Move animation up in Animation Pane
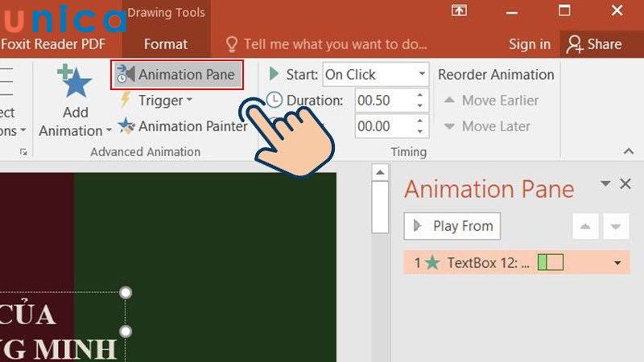644x362 pixels. [x=585, y=226]
